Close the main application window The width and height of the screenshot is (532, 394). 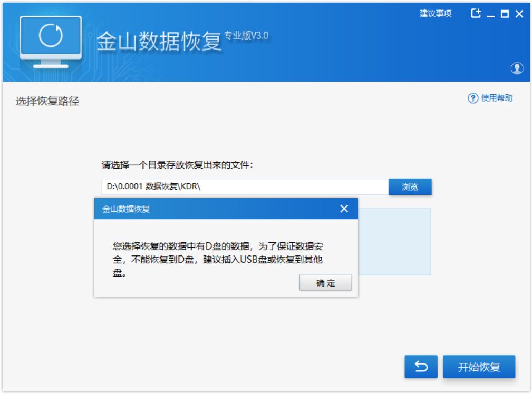(x=519, y=14)
